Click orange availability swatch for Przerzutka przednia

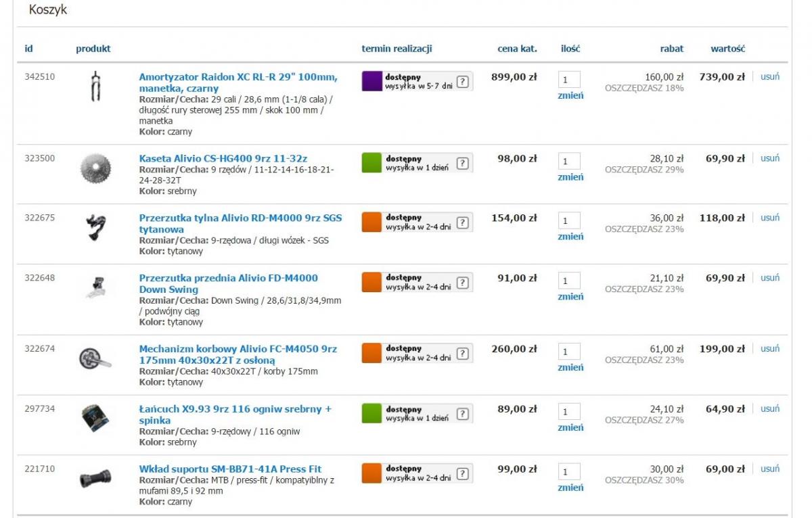(x=372, y=282)
